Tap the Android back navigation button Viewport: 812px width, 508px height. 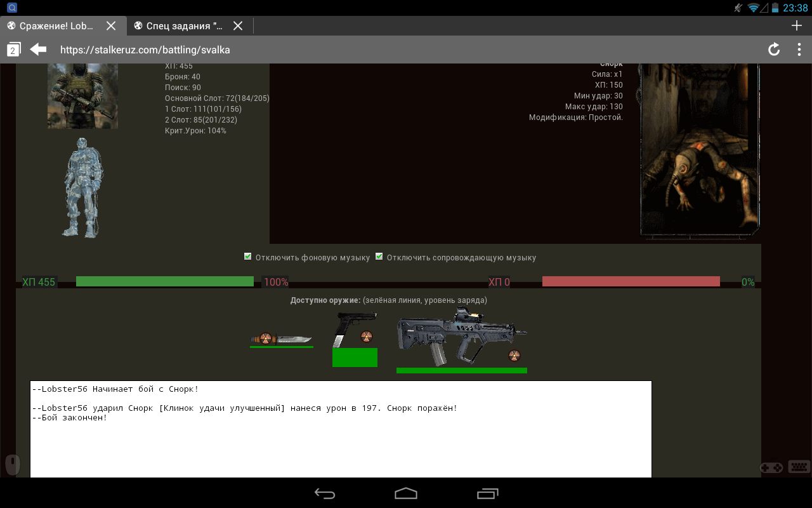pos(325,493)
